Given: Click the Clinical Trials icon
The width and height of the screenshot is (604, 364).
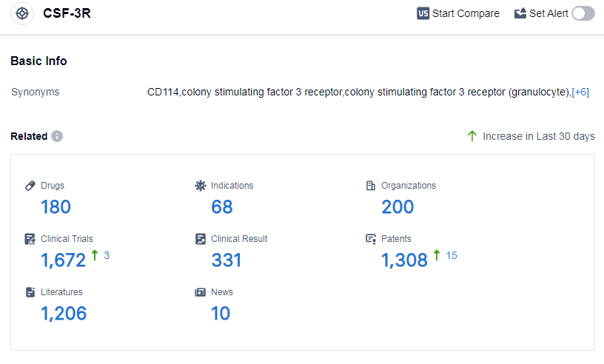Looking at the screenshot, I should [x=30, y=239].
